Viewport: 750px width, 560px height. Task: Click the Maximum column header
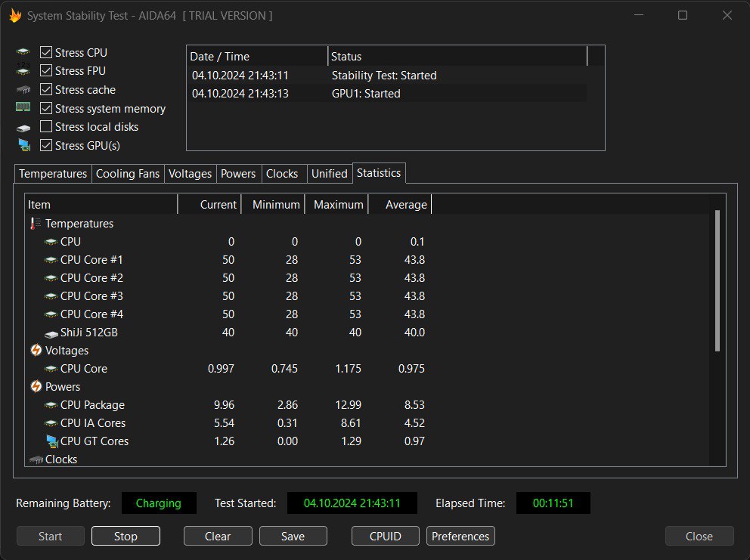point(336,205)
